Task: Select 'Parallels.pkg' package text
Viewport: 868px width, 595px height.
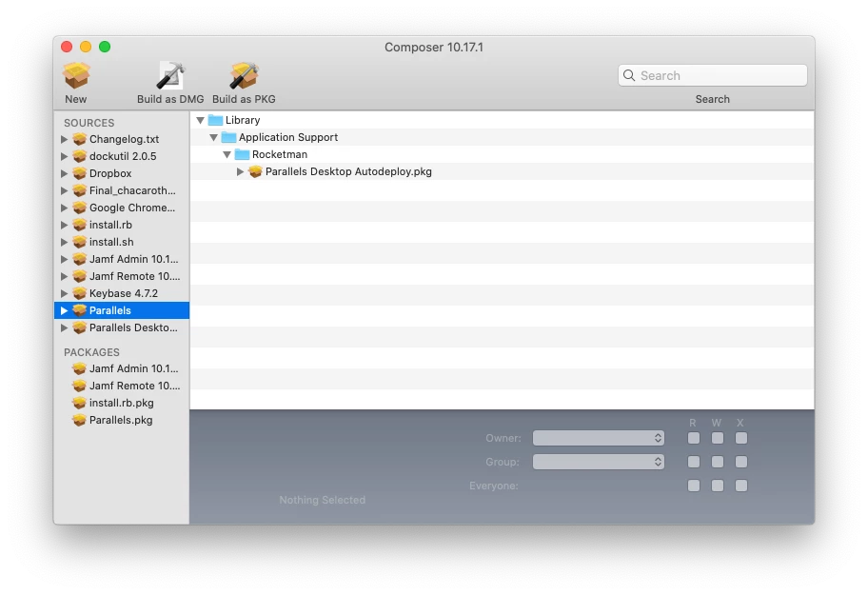Action: click(121, 420)
